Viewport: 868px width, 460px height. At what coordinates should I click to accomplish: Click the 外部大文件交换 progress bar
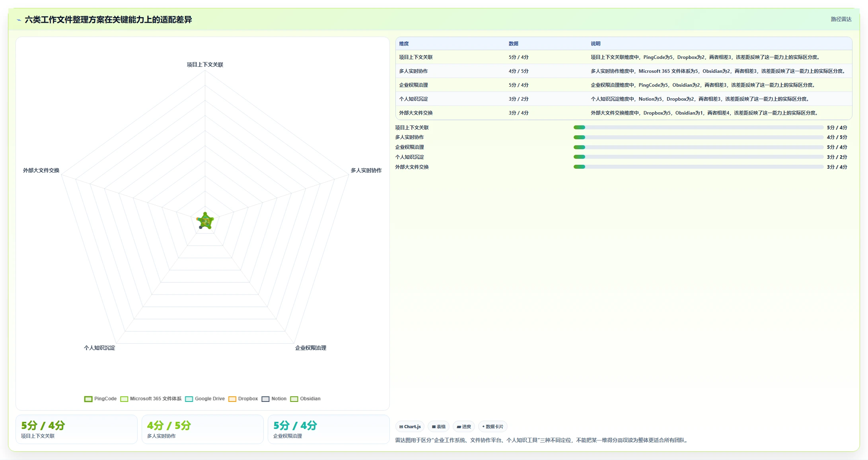pos(699,167)
